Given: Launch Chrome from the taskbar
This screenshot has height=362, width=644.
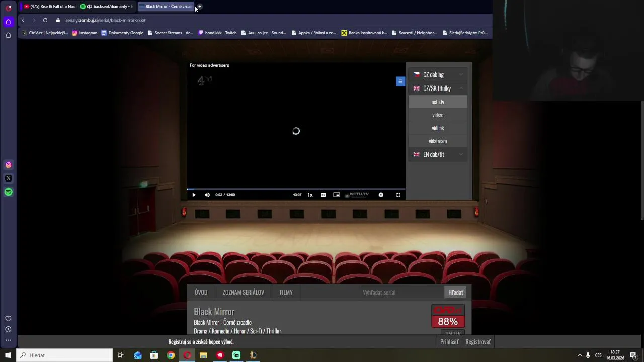Looking at the screenshot, I should (171, 355).
